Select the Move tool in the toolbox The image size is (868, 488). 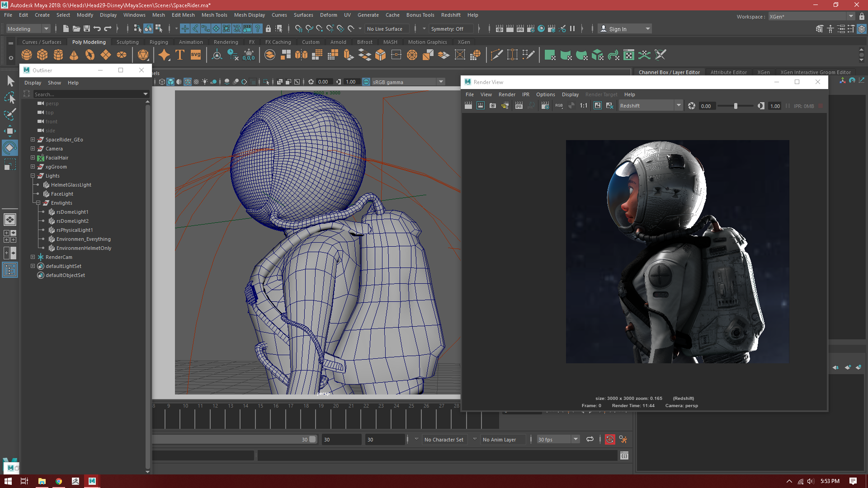pyautogui.click(x=10, y=131)
